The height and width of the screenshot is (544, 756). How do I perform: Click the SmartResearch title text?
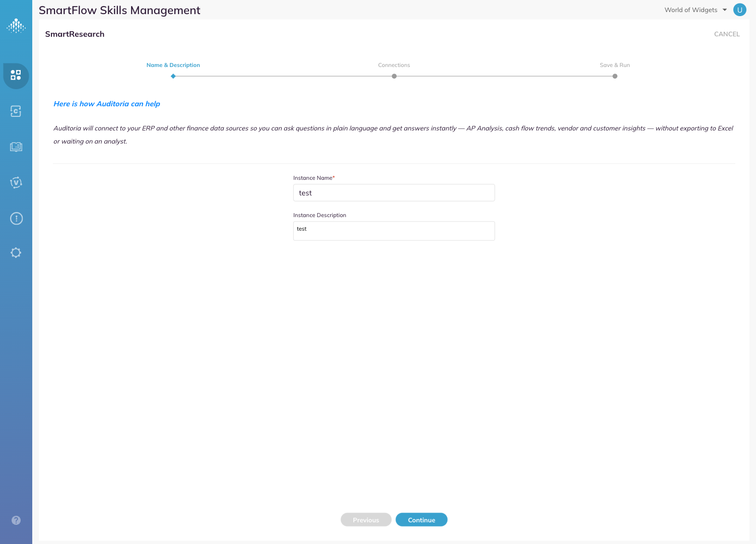click(75, 34)
